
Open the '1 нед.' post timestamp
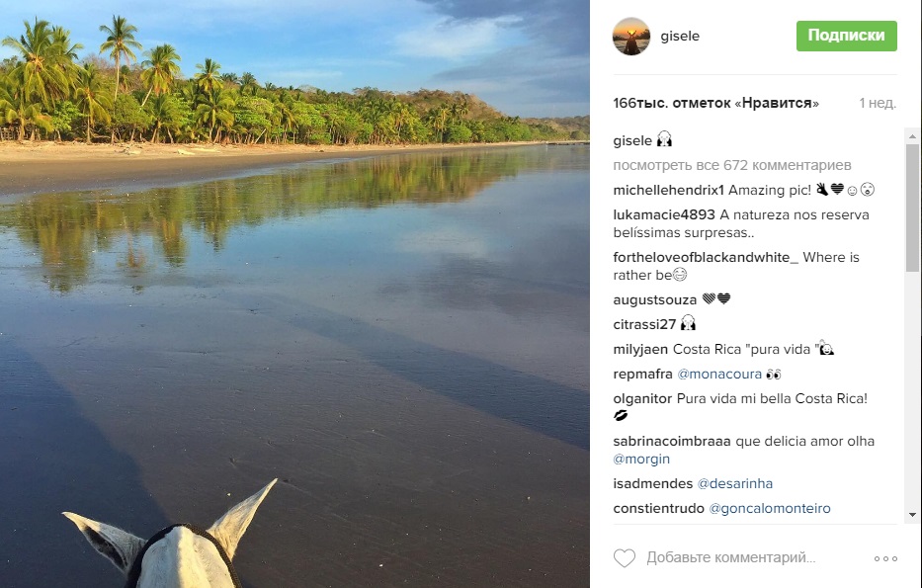coord(878,103)
